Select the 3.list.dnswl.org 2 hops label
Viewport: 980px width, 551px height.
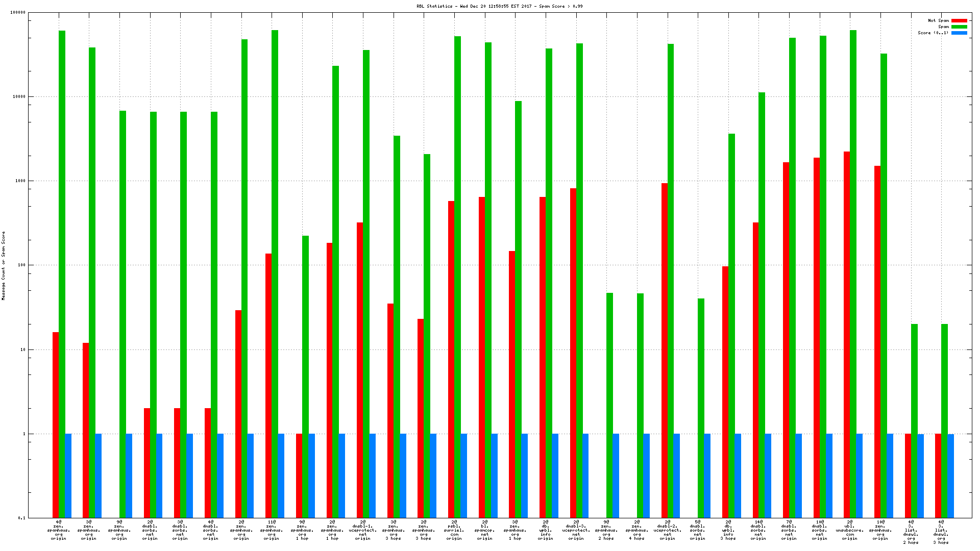(x=911, y=532)
